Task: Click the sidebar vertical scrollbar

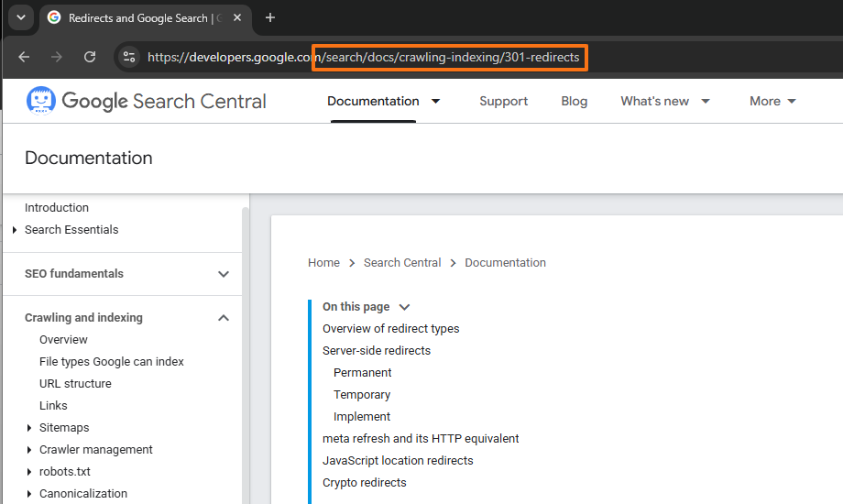Action: click(x=246, y=355)
